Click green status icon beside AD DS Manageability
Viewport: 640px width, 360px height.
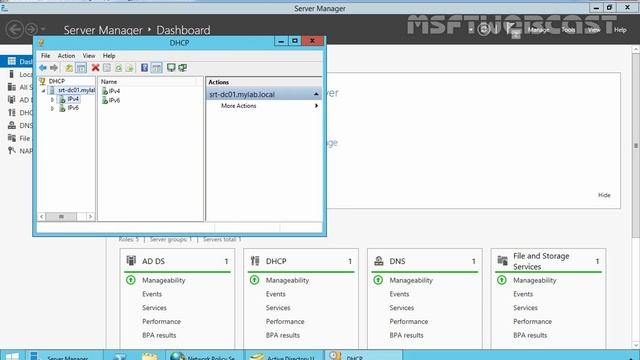pyautogui.click(x=131, y=280)
